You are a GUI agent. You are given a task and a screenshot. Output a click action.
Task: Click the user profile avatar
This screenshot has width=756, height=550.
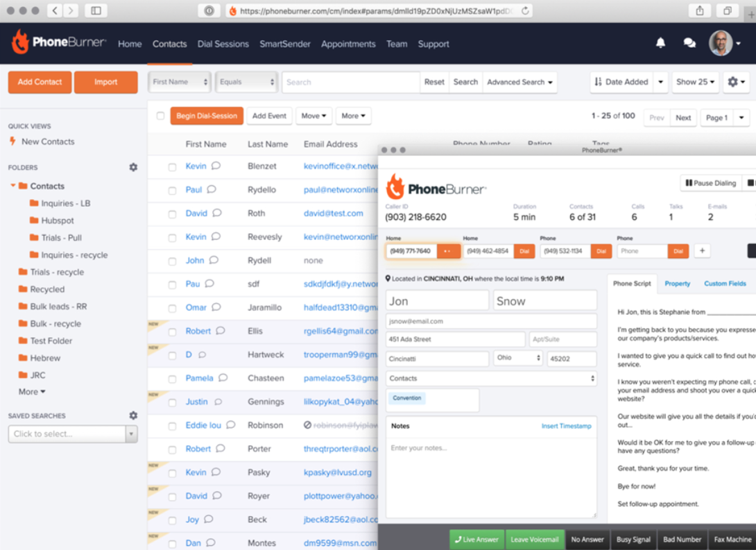click(721, 44)
